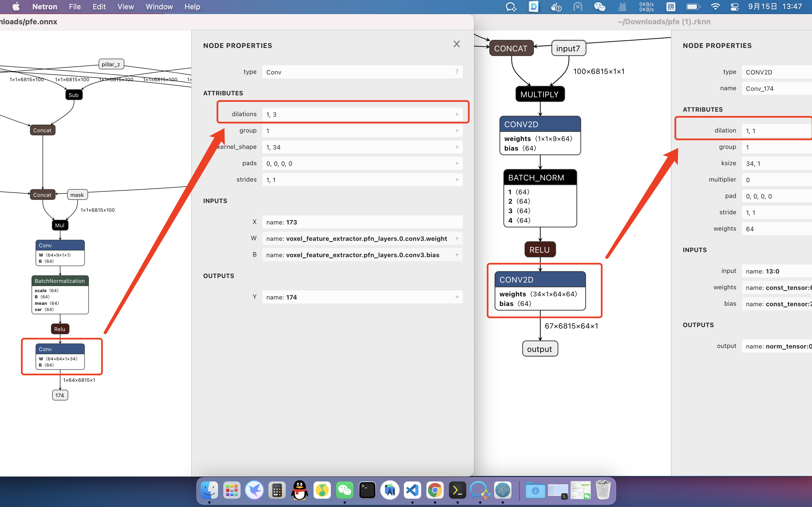Click the mask input node
This screenshot has width=812, height=507.
coord(78,195)
